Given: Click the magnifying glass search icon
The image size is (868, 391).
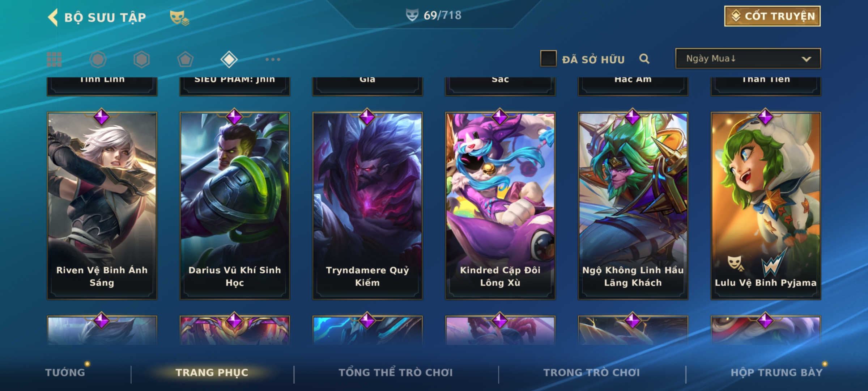Looking at the screenshot, I should click(x=644, y=59).
